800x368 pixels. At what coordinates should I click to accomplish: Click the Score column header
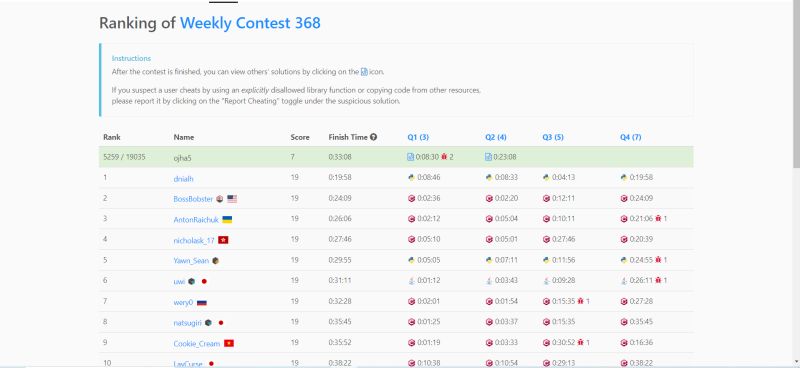(300, 137)
